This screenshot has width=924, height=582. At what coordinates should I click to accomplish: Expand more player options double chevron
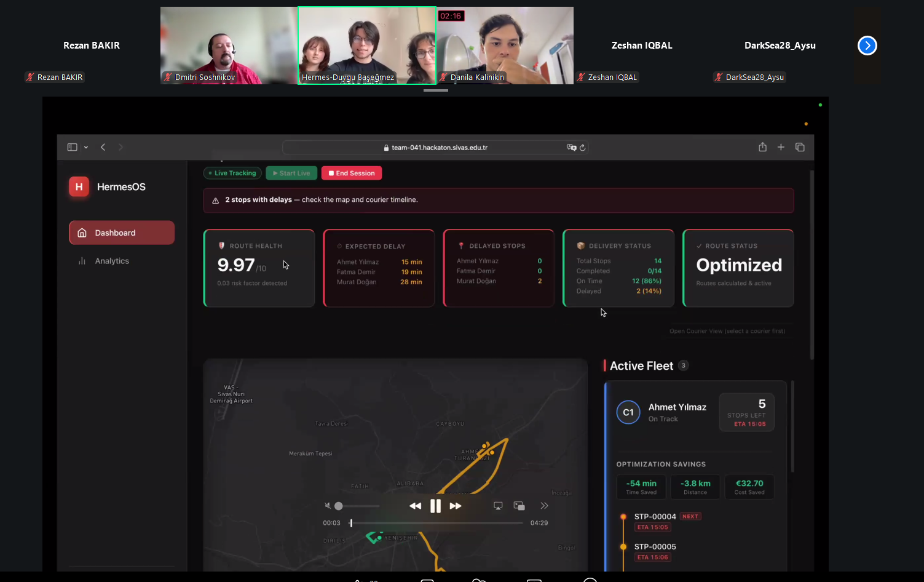(x=544, y=506)
